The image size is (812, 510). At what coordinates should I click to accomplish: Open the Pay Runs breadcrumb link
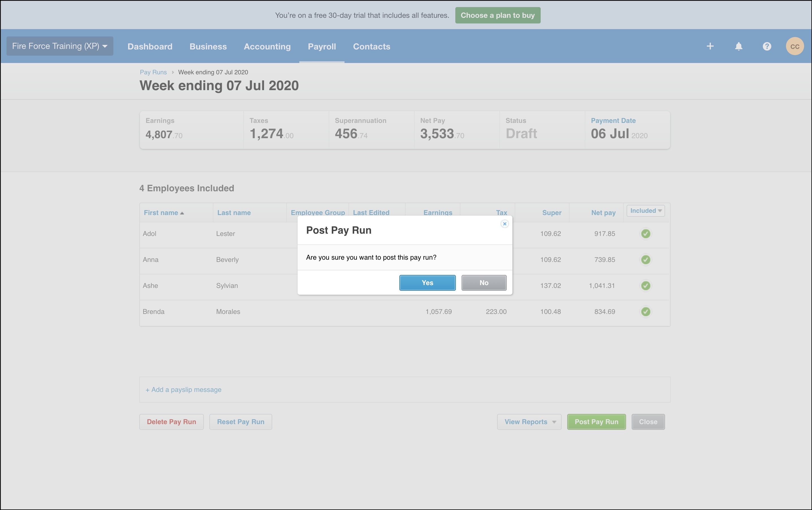click(x=153, y=72)
